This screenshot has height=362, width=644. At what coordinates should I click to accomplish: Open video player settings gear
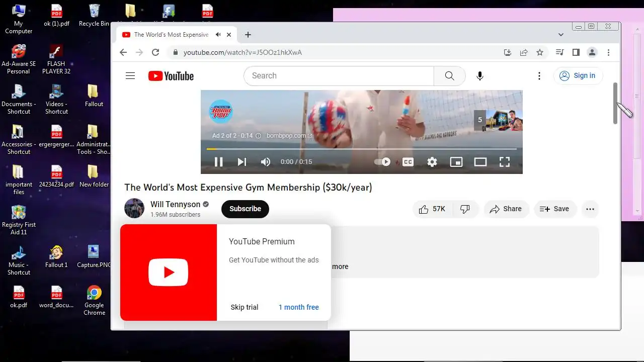[x=432, y=162]
